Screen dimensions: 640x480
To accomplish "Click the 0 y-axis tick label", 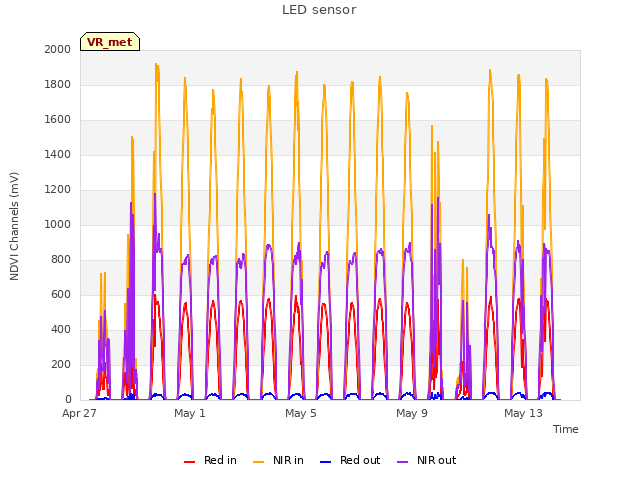I will 68,400.
